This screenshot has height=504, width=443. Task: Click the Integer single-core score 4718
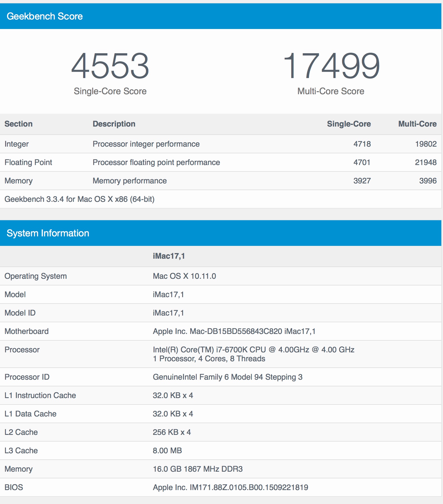pos(362,144)
